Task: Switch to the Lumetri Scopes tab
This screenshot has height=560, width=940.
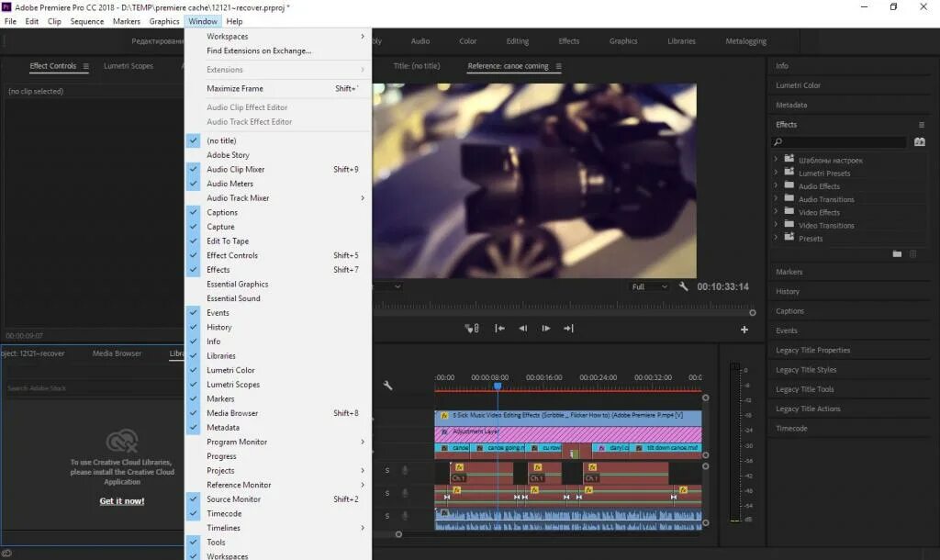Action: [129, 66]
